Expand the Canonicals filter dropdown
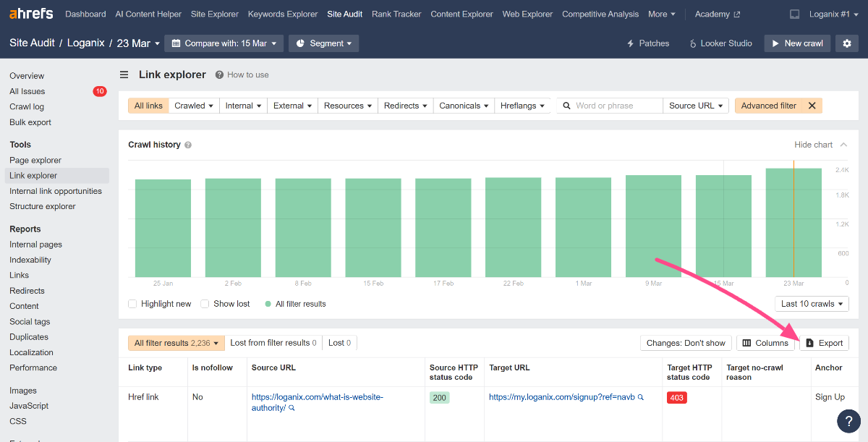The image size is (868, 442). [464, 106]
